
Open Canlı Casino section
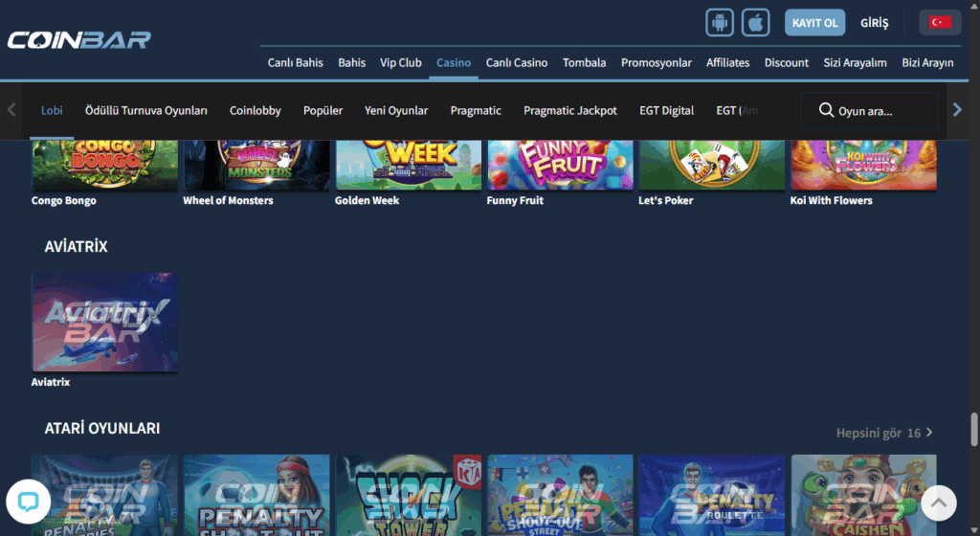tap(517, 62)
